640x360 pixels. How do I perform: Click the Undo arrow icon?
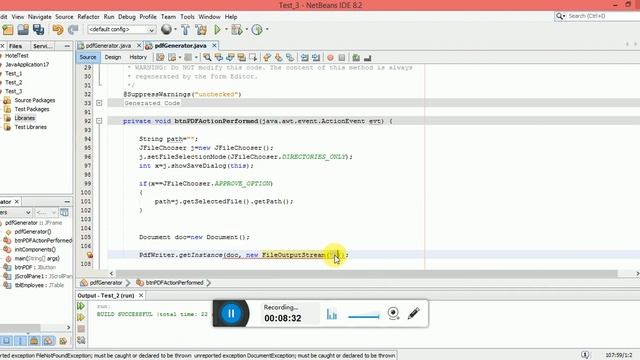coord(58,29)
